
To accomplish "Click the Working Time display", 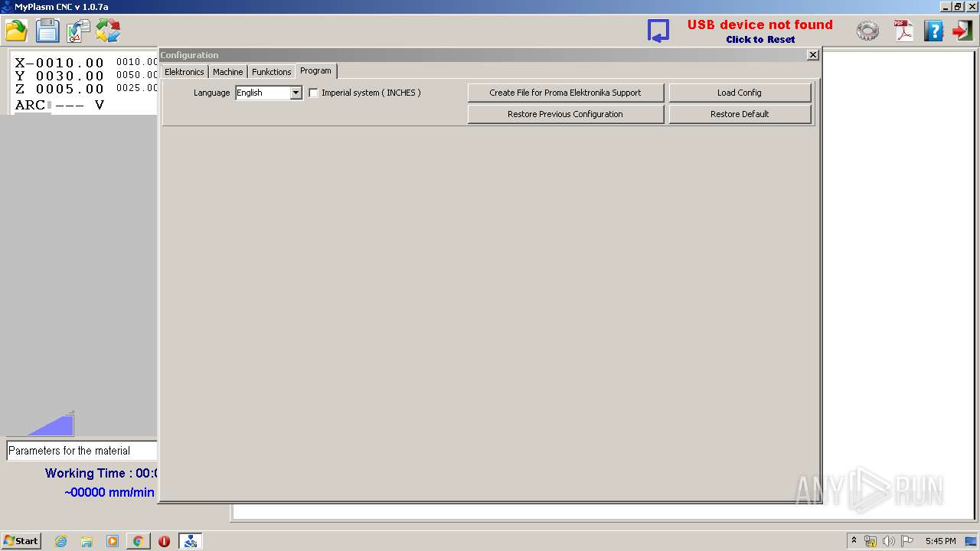I will click(101, 473).
